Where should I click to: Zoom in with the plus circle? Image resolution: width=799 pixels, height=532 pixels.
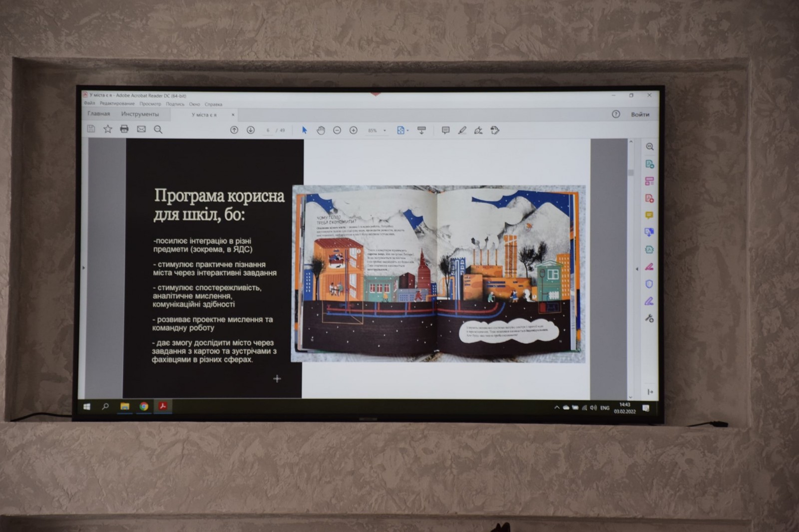[x=354, y=130]
